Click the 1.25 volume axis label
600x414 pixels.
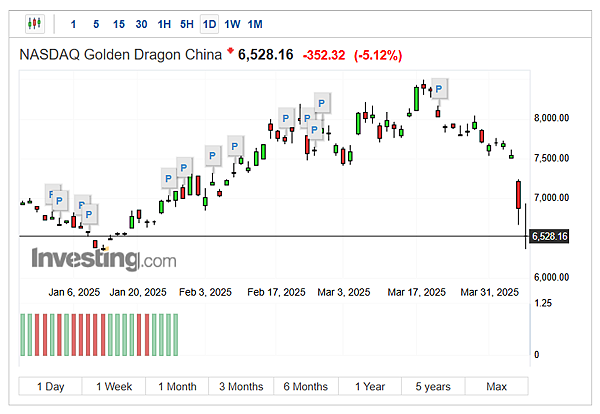[x=543, y=303]
